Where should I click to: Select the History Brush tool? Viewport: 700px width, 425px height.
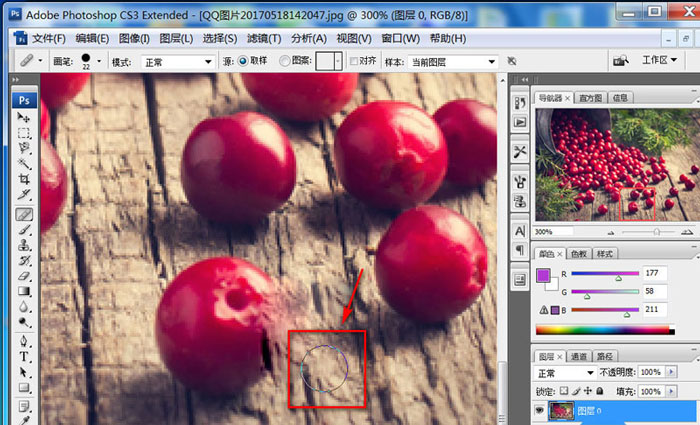pyautogui.click(x=24, y=260)
